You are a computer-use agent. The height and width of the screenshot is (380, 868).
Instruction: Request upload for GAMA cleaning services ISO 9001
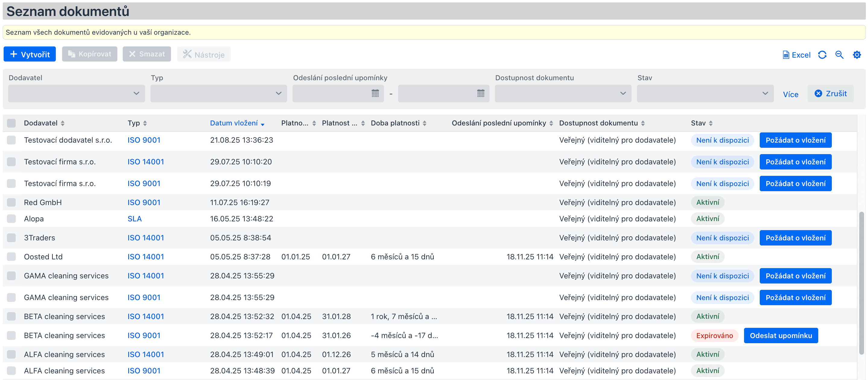(x=796, y=297)
